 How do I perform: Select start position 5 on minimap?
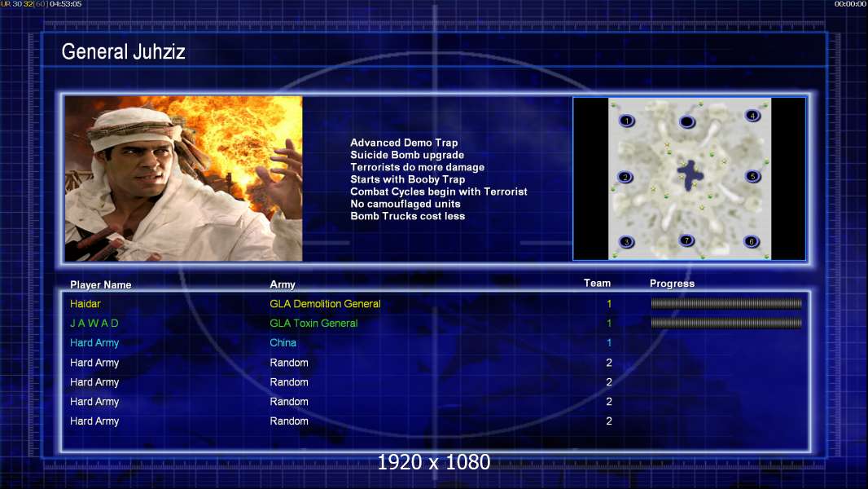click(x=752, y=177)
